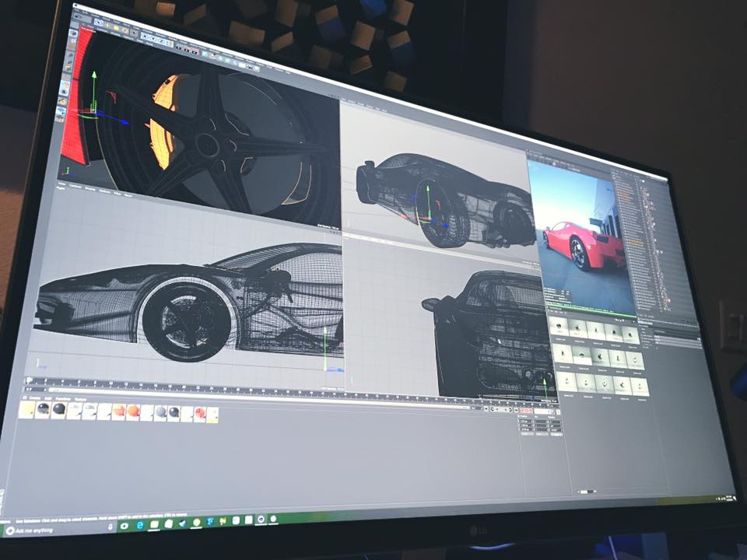Select the pale yellow first material swatch
The height and width of the screenshot is (560, 747).
point(26,410)
